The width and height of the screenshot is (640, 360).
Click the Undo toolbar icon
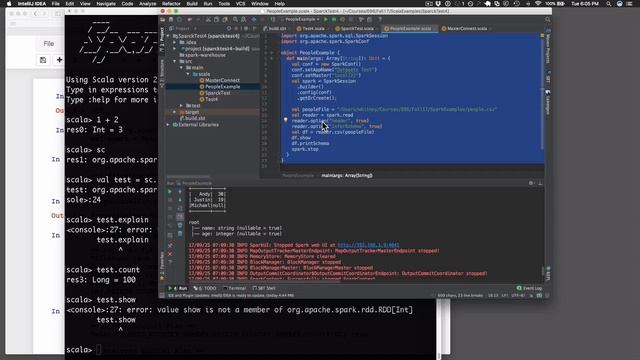click(190, 20)
